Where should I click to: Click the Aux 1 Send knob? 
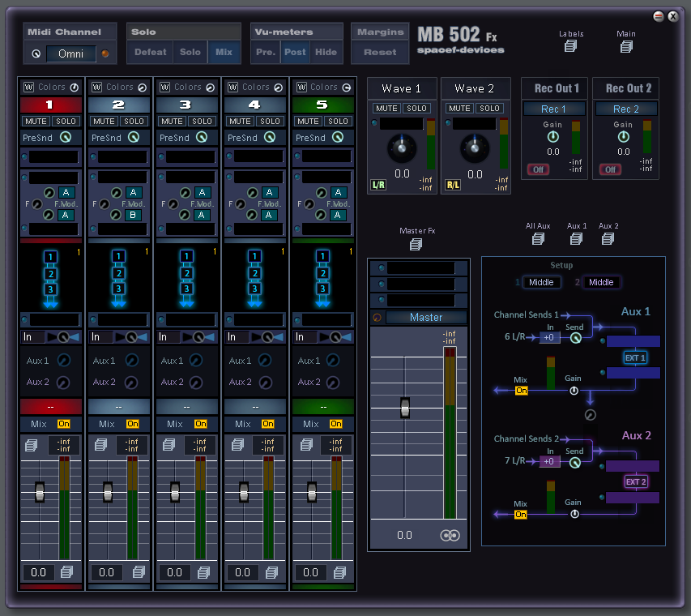[575, 338]
